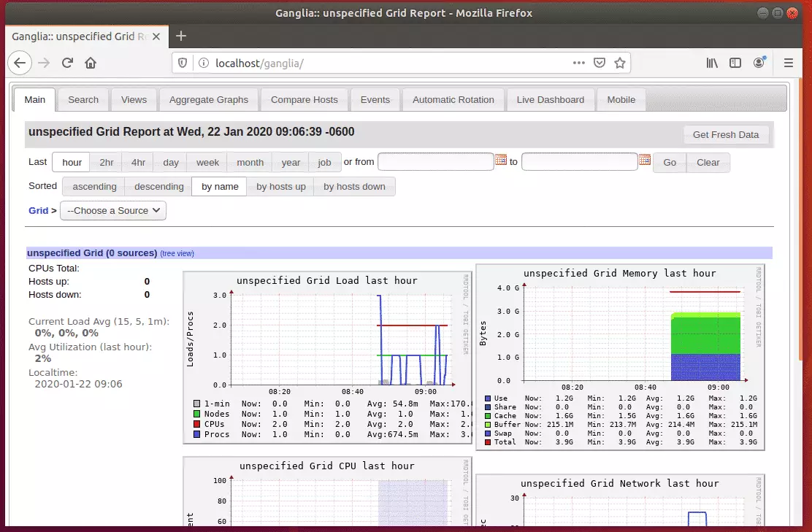The height and width of the screenshot is (532, 812).
Task: Click the forward navigation arrow
Action: pyautogui.click(x=44, y=63)
